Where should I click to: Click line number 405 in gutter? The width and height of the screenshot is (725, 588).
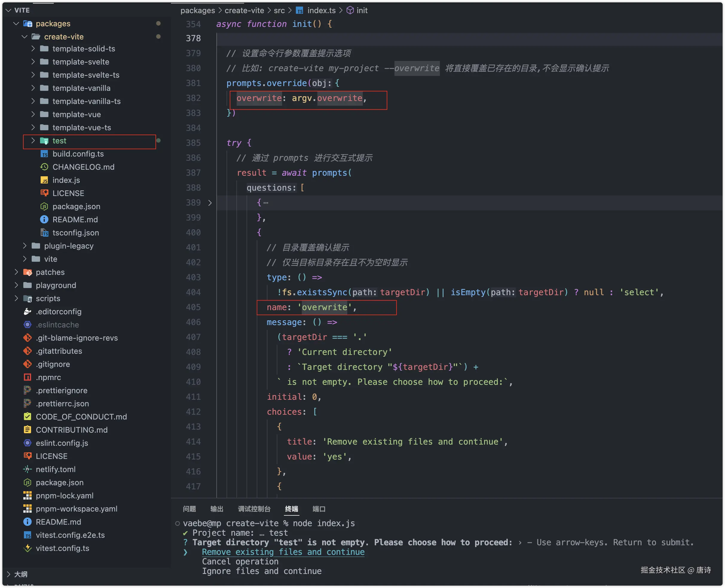click(193, 307)
